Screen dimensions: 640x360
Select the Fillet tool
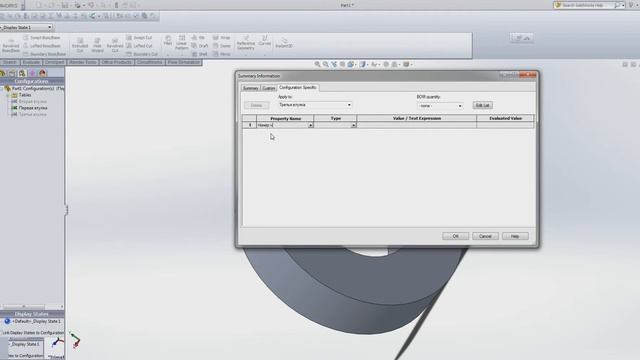tap(168, 41)
